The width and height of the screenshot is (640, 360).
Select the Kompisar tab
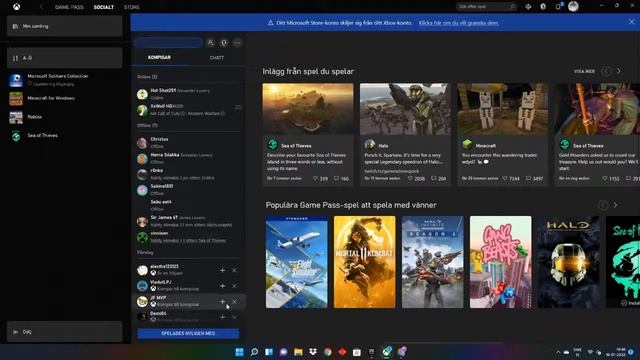tap(159, 58)
